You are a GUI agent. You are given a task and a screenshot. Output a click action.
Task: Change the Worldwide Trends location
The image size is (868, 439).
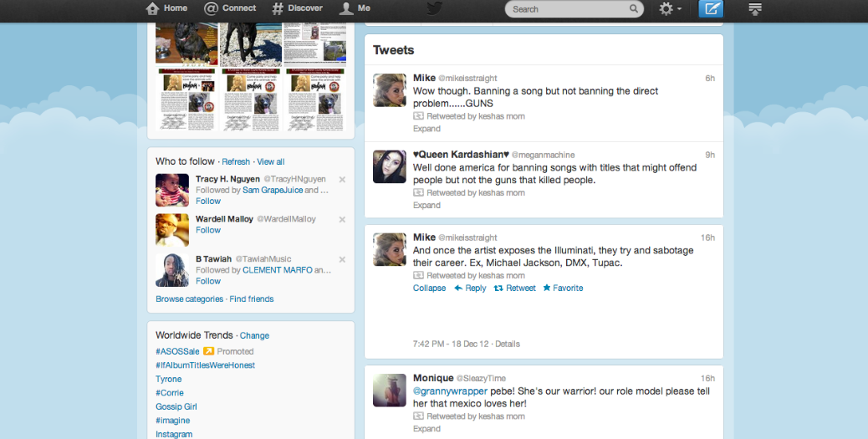pyautogui.click(x=254, y=335)
